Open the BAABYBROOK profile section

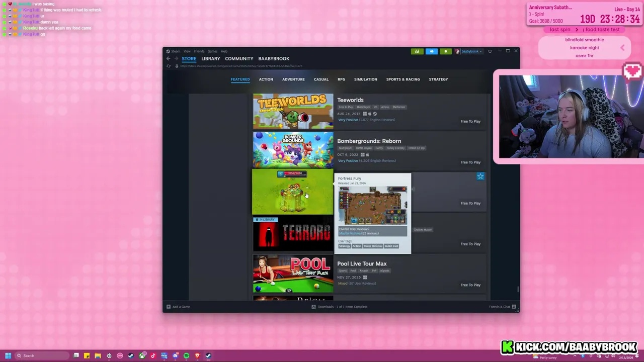coord(274,59)
